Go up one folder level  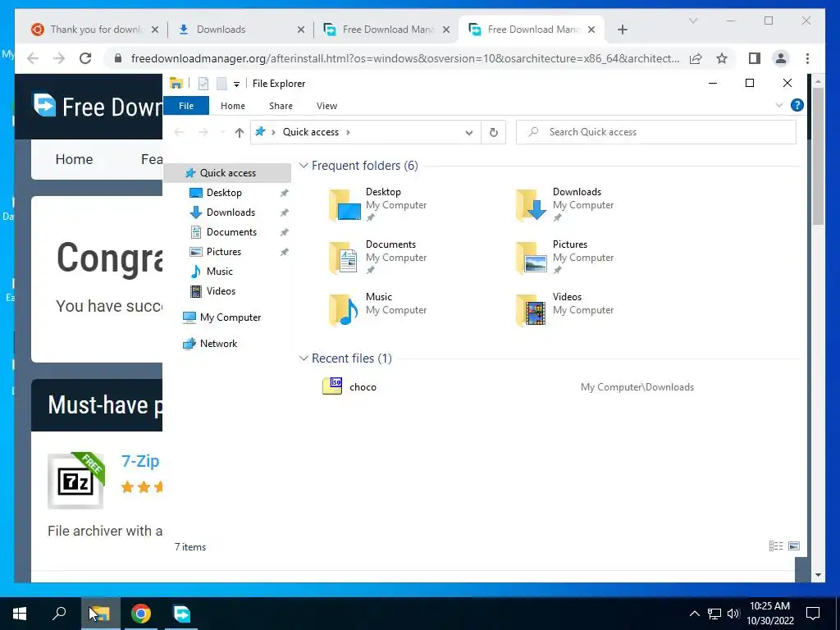click(x=239, y=132)
